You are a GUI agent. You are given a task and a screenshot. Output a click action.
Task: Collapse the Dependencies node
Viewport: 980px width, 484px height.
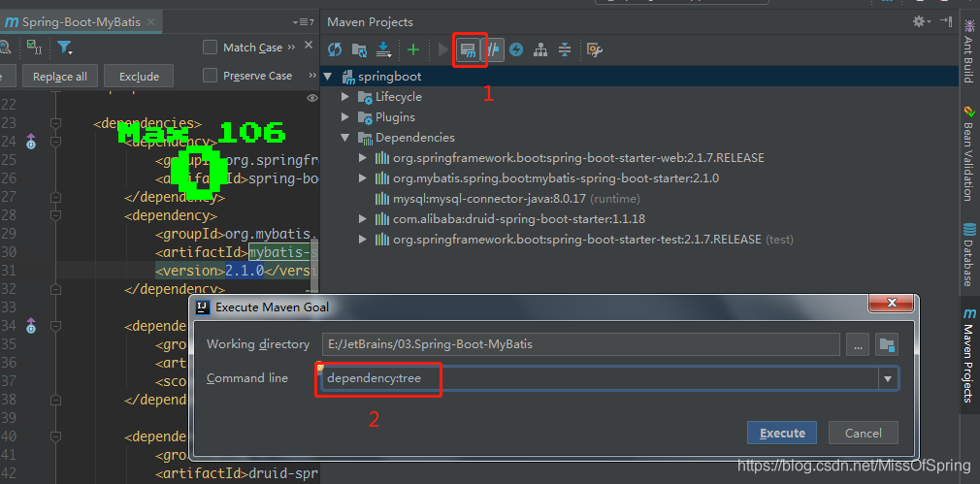pyautogui.click(x=345, y=138)
